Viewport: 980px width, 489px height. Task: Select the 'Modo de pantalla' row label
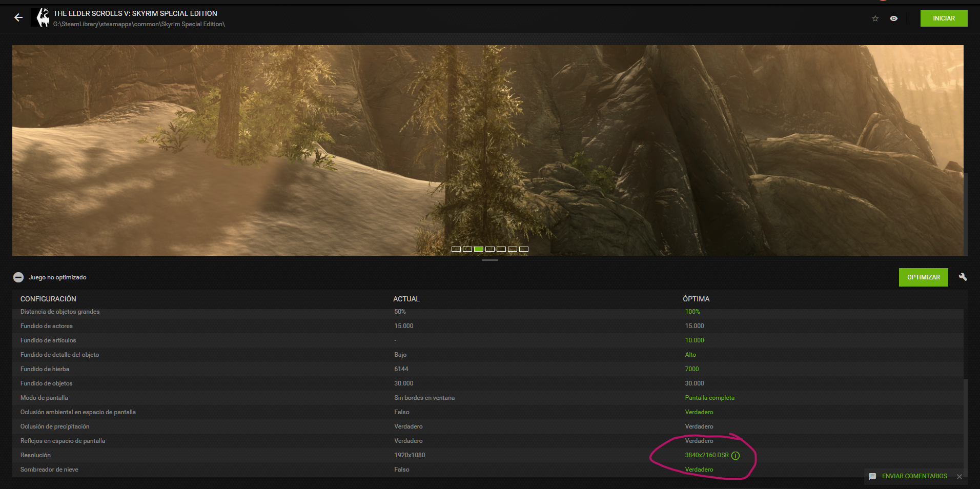pyautogui.click(x=44, y=398)
